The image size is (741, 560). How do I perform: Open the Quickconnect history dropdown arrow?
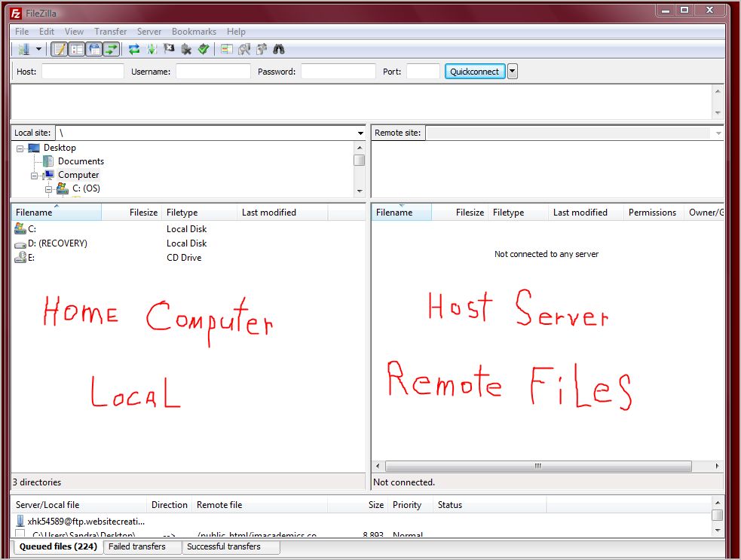(513, 72)
